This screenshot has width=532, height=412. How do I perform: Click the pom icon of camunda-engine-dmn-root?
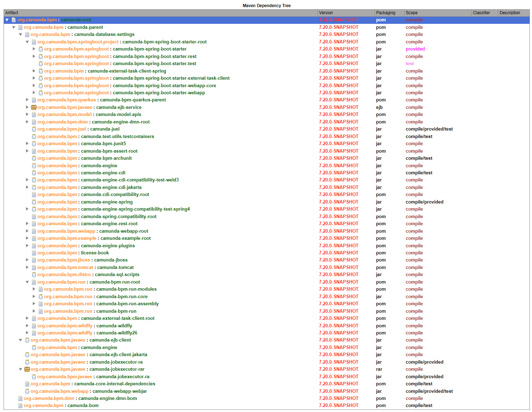click(x=34, y=122)
